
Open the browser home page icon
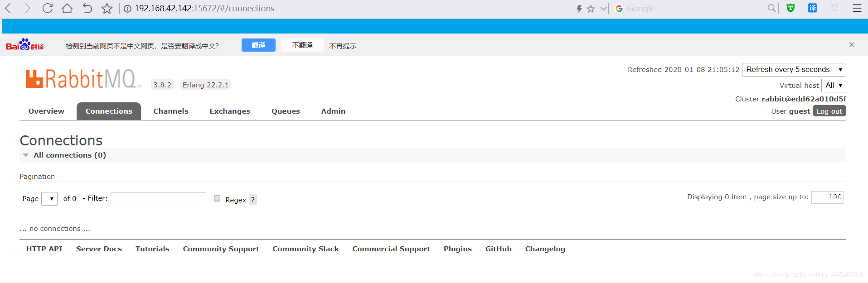67,8
